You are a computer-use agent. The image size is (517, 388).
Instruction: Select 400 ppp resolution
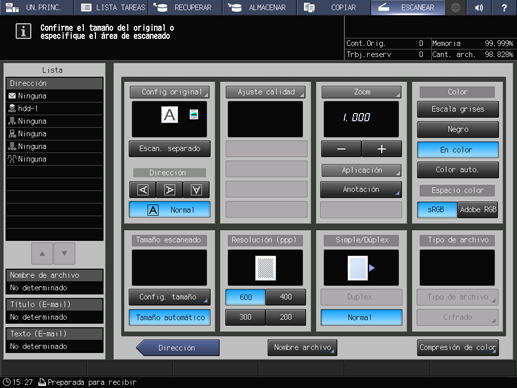(286, 297)
